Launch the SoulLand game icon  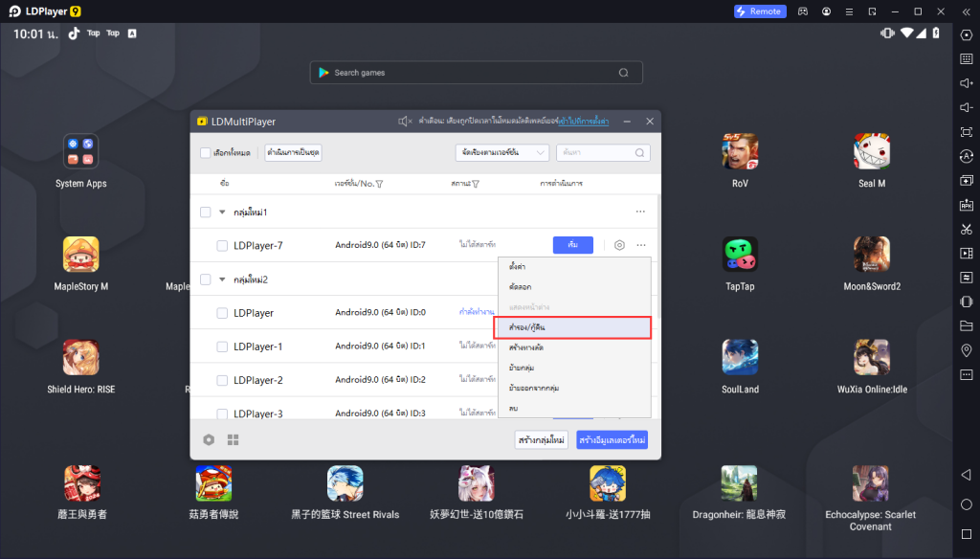(x=740, y=358)
